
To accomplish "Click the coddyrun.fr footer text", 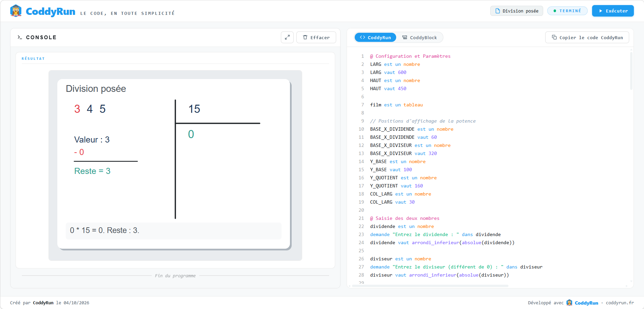I will [x=620, y=303].
